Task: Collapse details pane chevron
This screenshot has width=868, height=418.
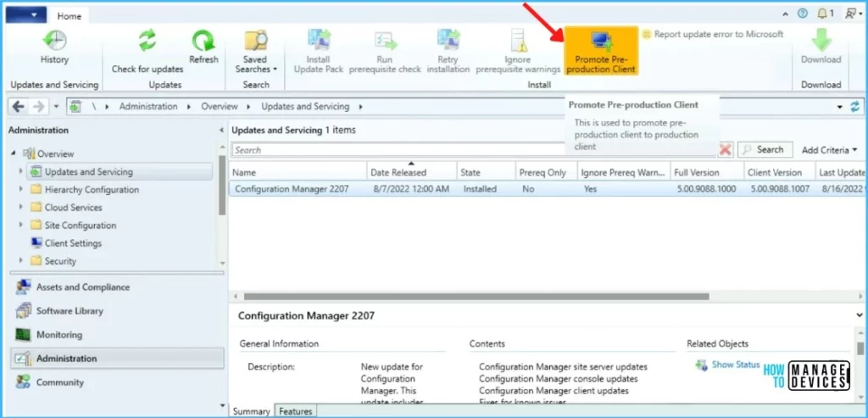Action: tap(858, 315)
